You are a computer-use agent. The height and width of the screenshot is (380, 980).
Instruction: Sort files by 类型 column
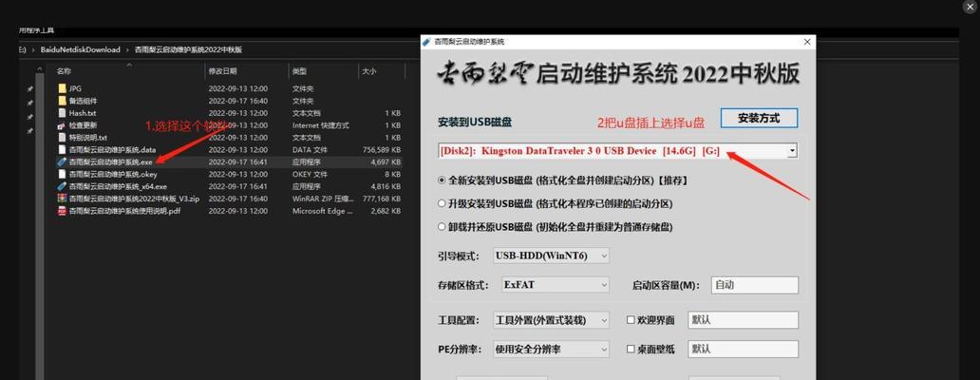point(299,71)
